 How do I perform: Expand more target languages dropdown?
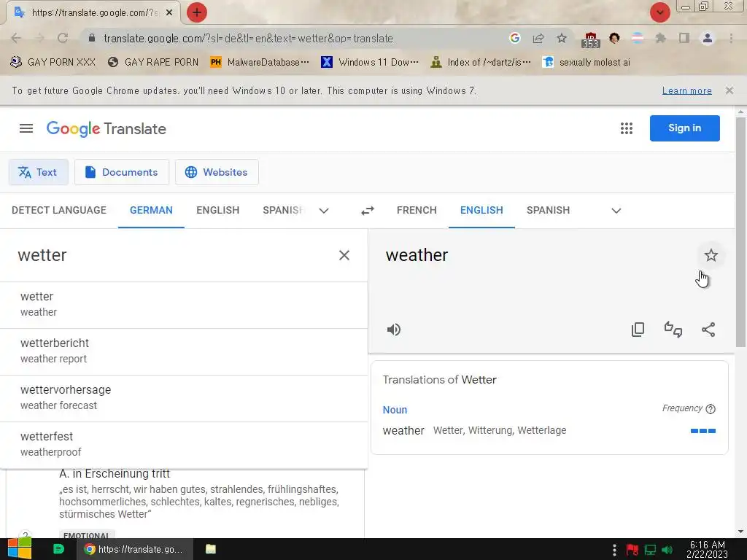tap(616, 211)
